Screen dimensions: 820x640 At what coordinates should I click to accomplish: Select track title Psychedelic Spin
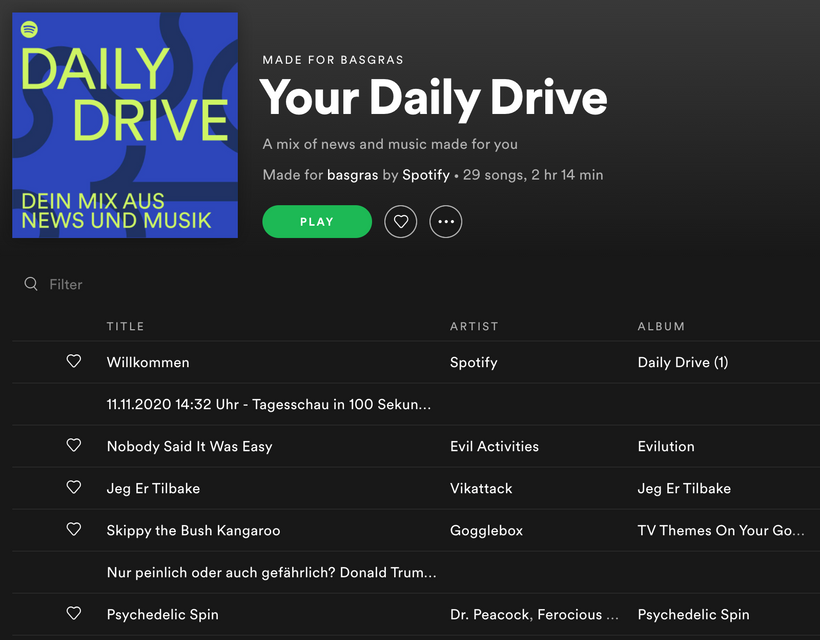click(163, 614)
